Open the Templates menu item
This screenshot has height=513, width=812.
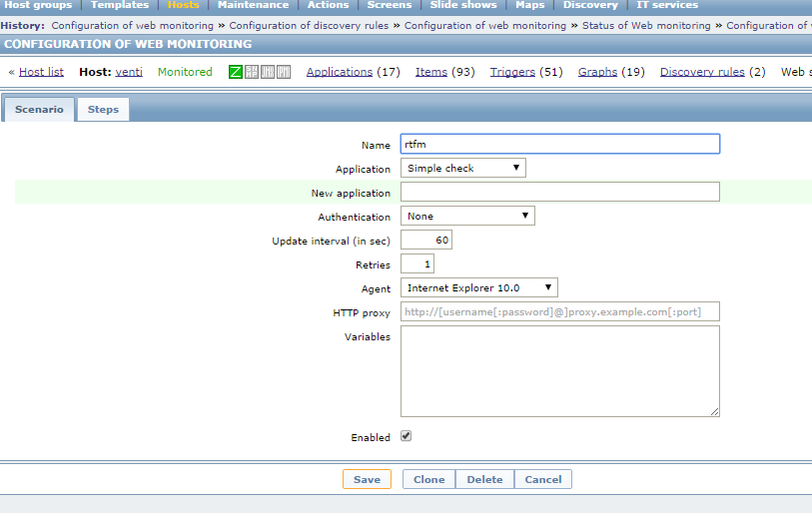coord(120,5)
